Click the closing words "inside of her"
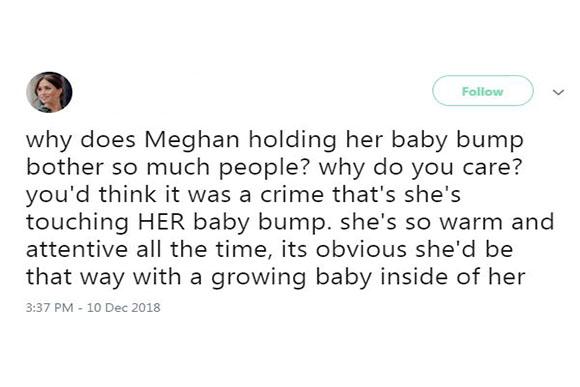Viewport: 580px width, 387px height. point(453,277)
